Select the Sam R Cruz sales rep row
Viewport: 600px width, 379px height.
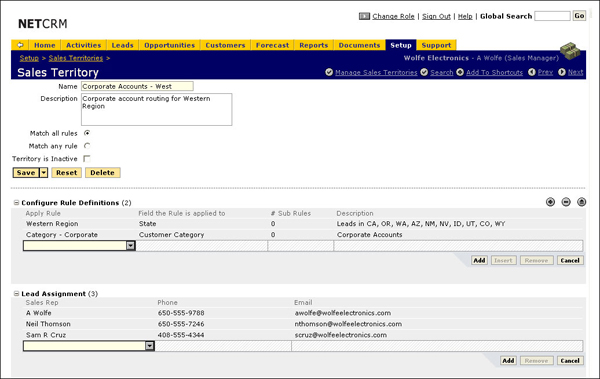click(303, 335)
